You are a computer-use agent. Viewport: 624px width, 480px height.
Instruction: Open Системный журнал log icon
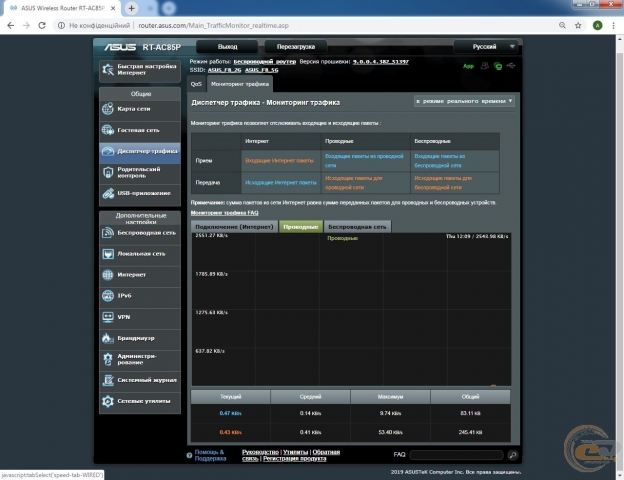point(108,380)
